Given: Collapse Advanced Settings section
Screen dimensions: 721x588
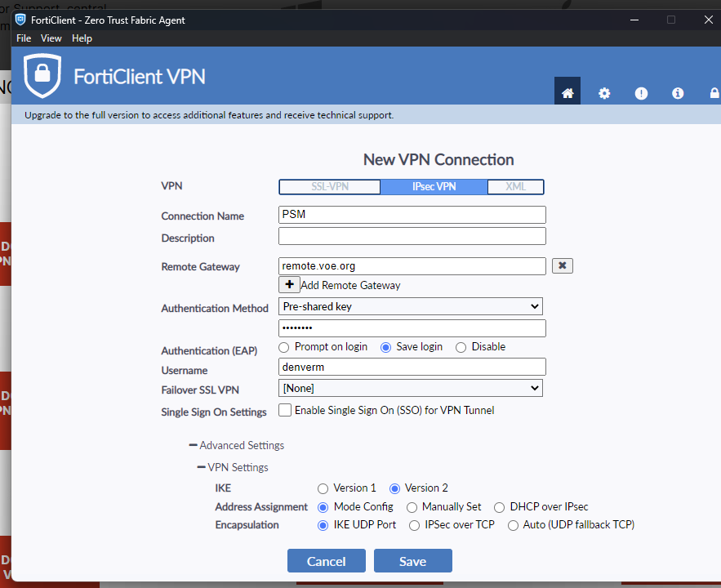Looking at the screenshot, I should click(x=237, y=445).
